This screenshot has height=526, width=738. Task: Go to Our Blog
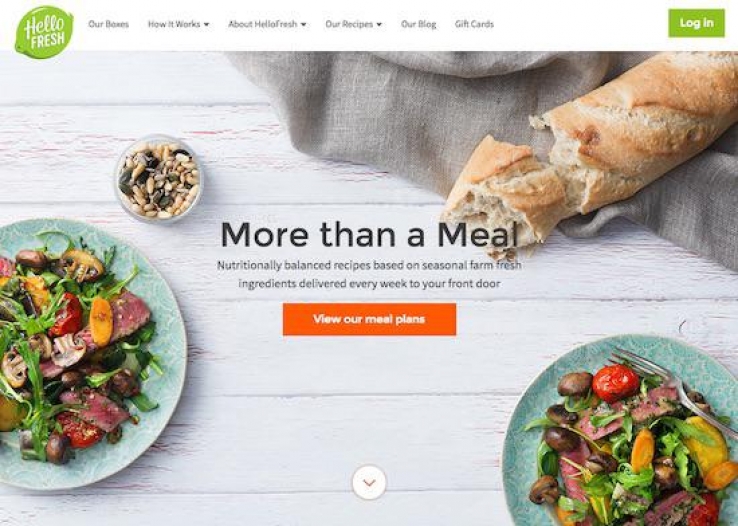pyautogui.click(x=418, y=24)
